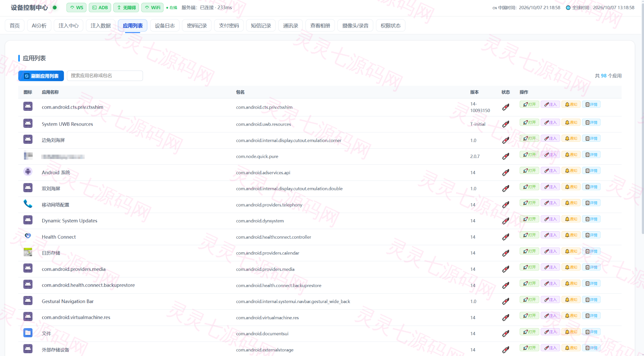
Task: Click Android icon for 外部存储设备 row
Action: pos(28,349)
